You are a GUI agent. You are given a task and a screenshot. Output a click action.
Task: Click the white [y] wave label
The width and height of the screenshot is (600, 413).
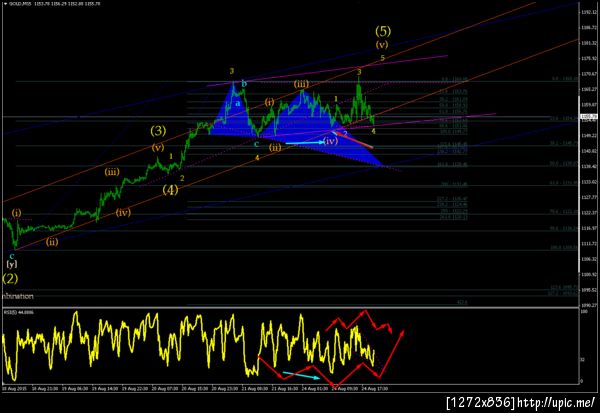12,264
